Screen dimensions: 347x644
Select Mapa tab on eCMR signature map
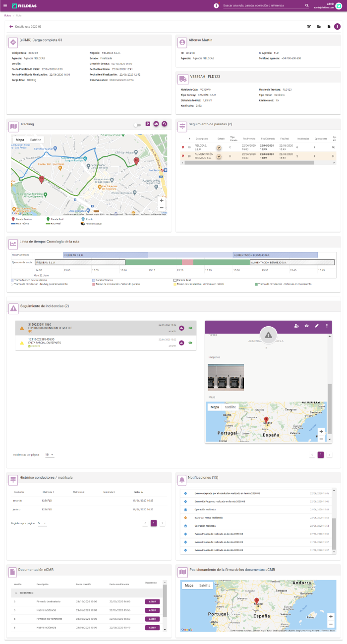[189, 585]
